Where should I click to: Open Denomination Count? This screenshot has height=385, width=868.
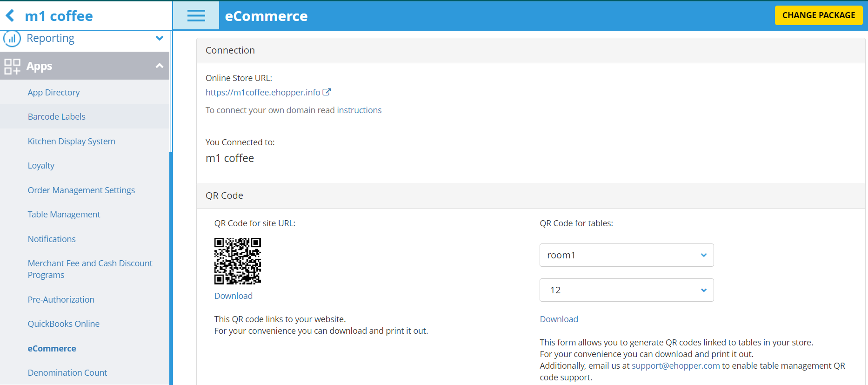click(67, 372)
